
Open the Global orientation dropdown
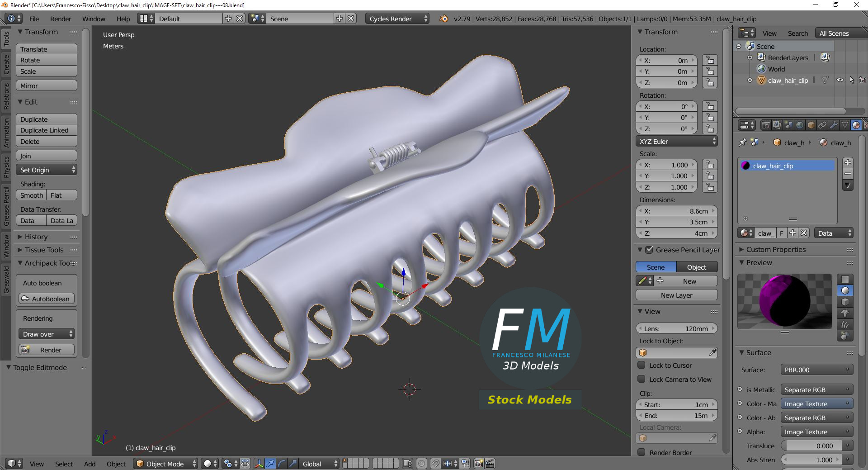[320, 464]
